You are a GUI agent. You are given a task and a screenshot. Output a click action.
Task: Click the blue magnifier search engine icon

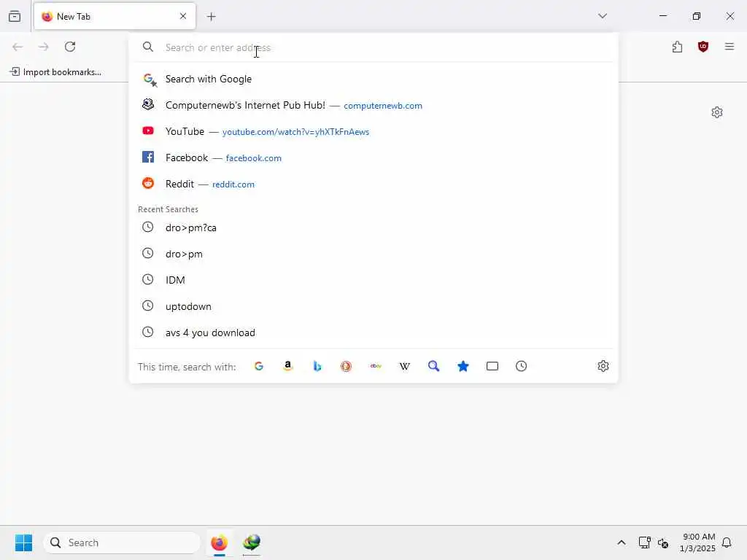coord(433,366)
